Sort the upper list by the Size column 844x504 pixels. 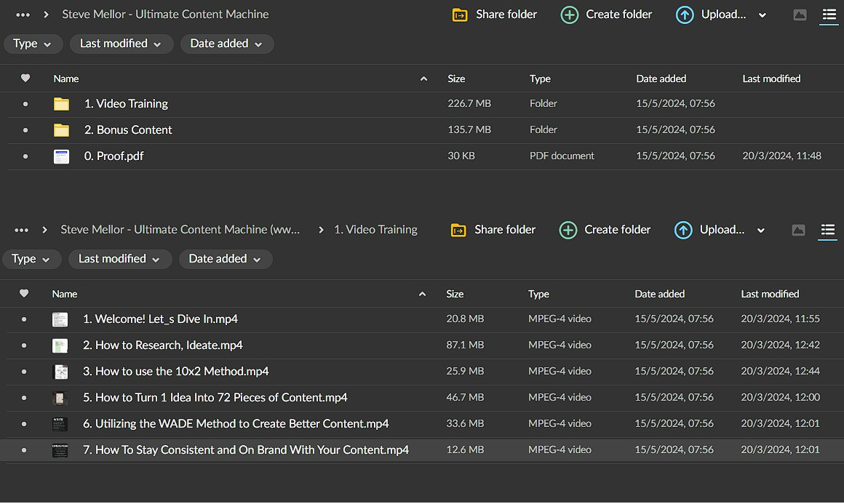point(456,79)
